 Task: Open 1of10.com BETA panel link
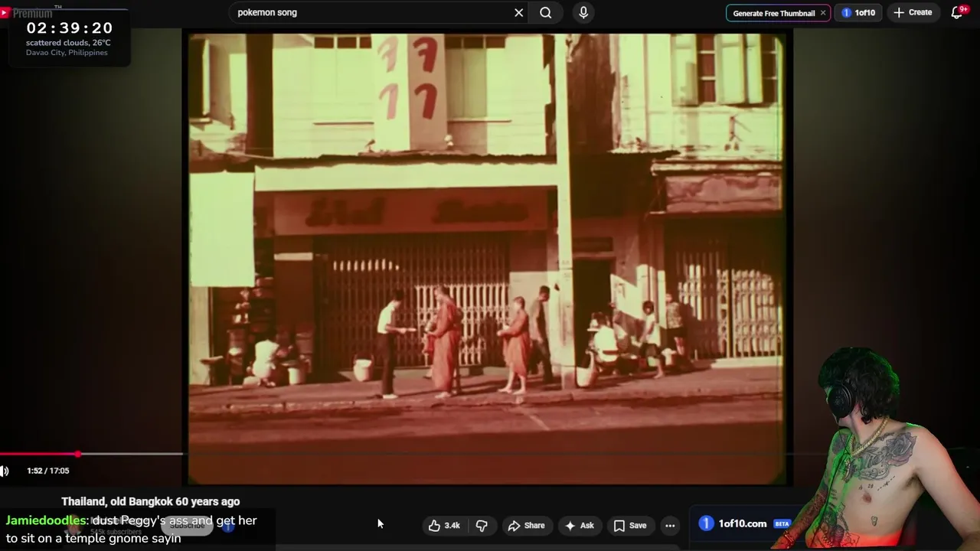pyautogui.click(x=744, y=523)
